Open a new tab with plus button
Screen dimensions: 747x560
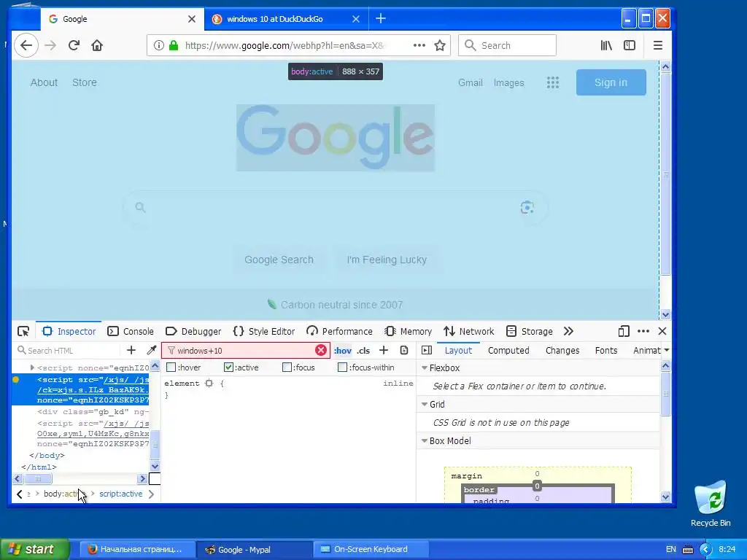pyautogui.click(x=381, y=19)
